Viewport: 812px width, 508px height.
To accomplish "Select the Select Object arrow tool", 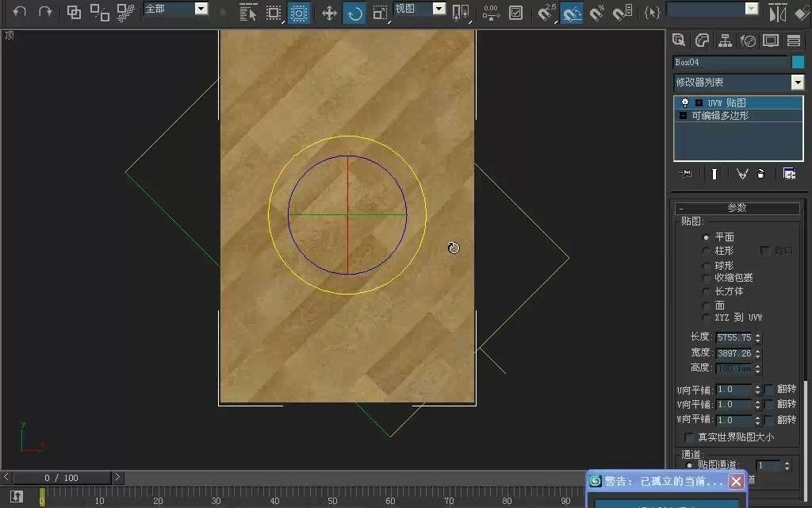I will click(x=250, y=12).
